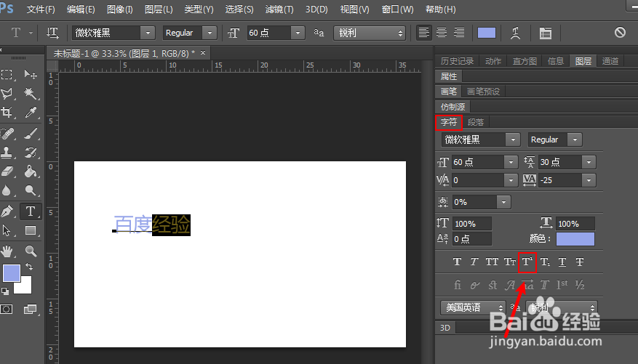Select the Path Selection tool
Viewport: 638px width, 364px height.
coord(7,230)
